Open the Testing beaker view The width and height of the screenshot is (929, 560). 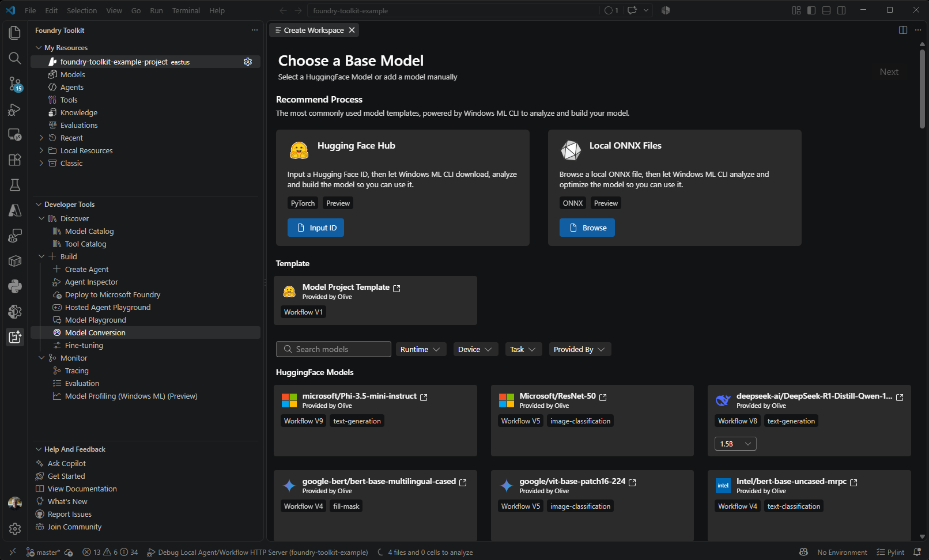pos(15,185)
